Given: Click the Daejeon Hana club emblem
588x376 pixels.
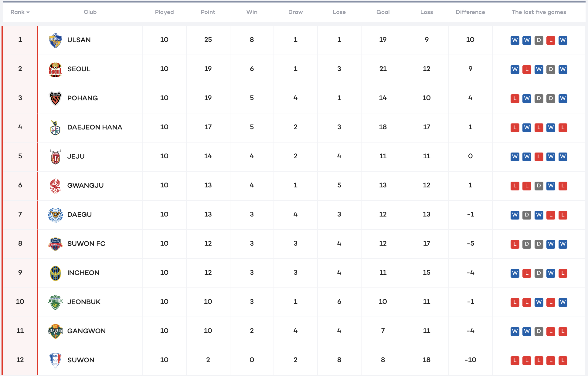Looking at the screenshot, I should (x=55, y=127).
